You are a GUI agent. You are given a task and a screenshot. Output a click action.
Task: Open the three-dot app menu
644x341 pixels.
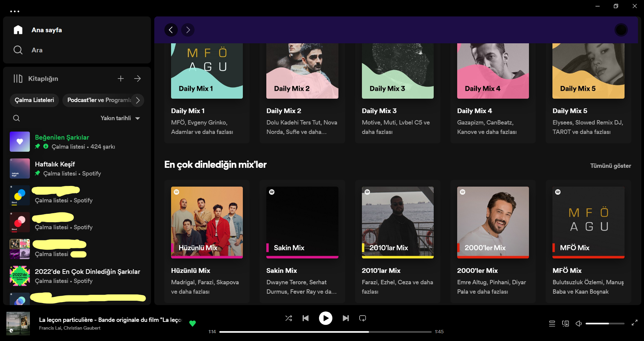[15, 11]
